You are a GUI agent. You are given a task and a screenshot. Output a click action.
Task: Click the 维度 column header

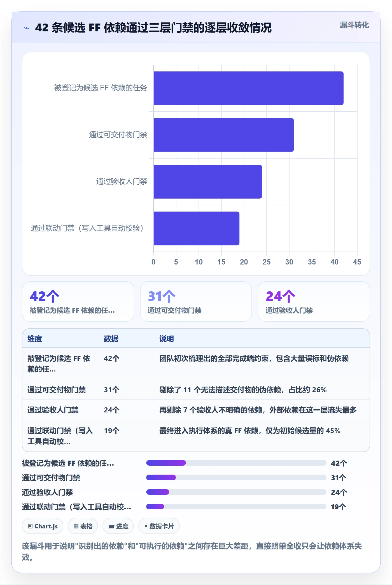35,339
